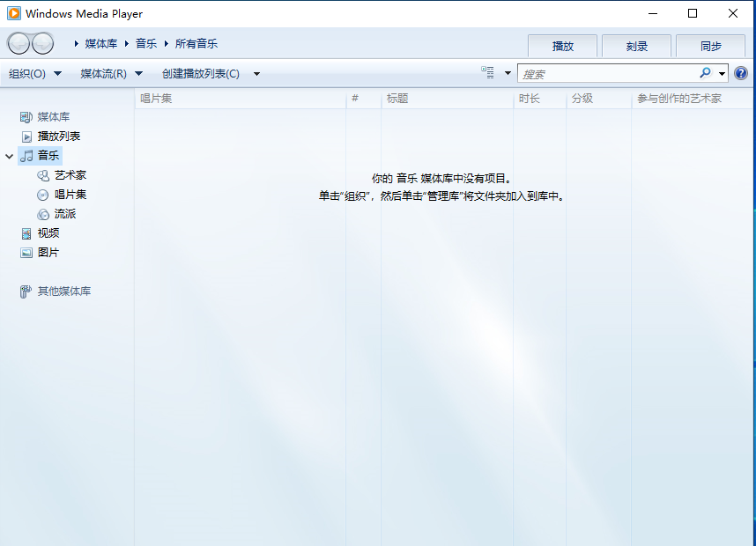Image resolution: width=756 pixels, height=546 pixels.
Task: Expand the view options dropdown arrow
Action: (508, 74)
